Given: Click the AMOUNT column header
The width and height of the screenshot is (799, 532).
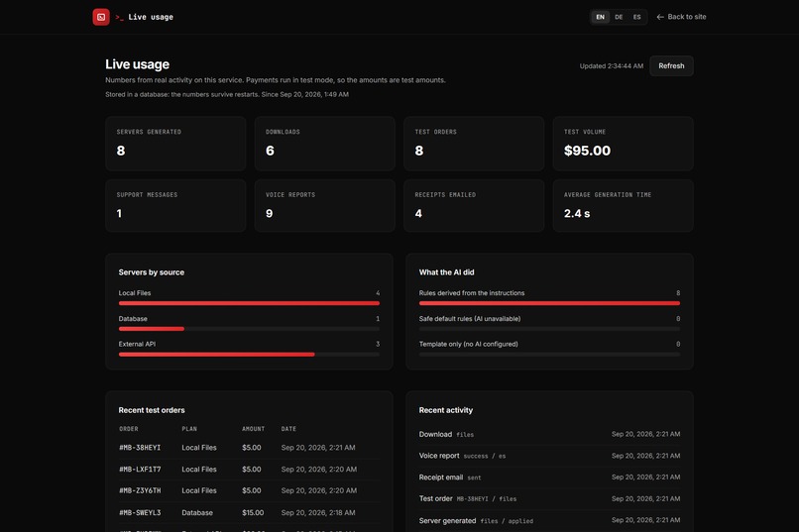Looking at the screenshot, I should [x=253, y=429].
